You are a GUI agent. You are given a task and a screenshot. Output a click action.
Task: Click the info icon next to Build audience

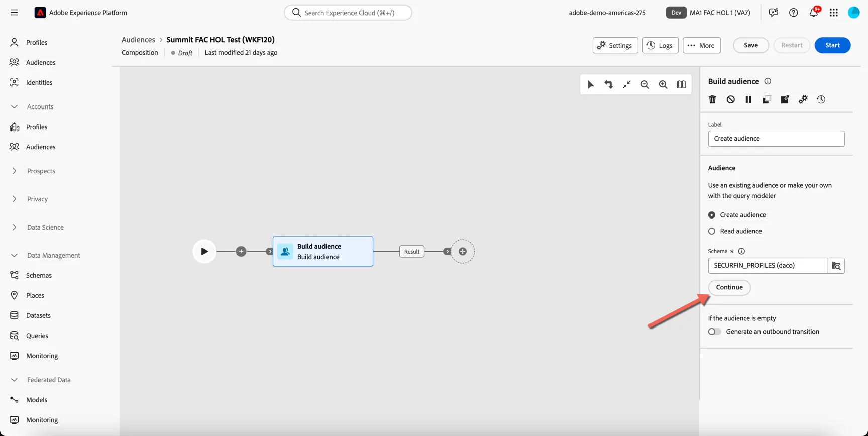pos(768,81)
